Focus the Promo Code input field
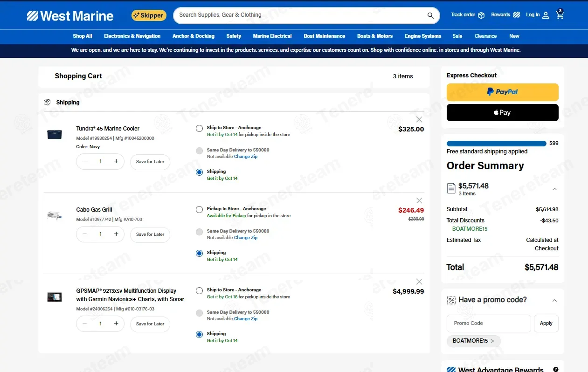 tap(489, 324)
